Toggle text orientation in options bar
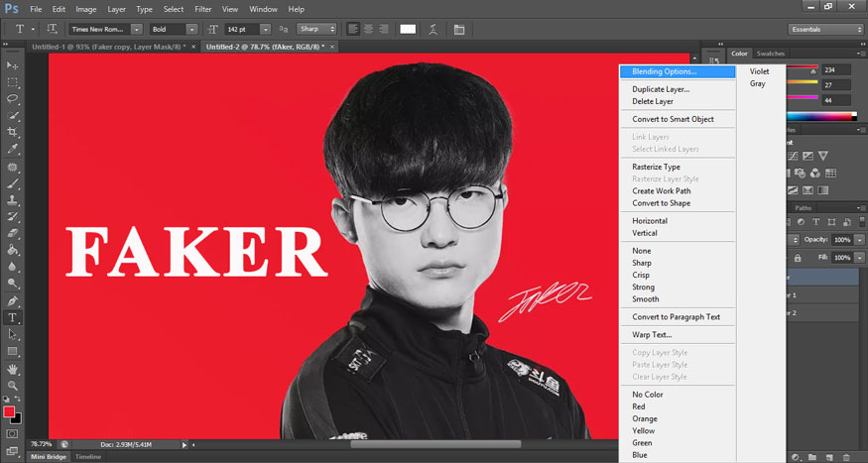The image size is (868, 463). tap(52, 29)
